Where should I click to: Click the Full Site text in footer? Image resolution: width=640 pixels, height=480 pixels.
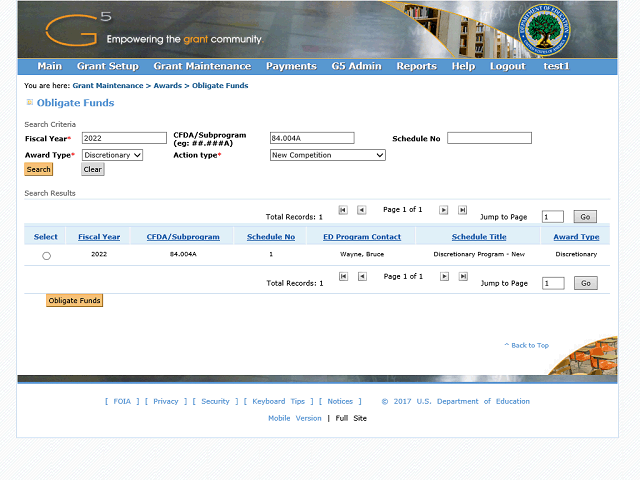point(351,418)
